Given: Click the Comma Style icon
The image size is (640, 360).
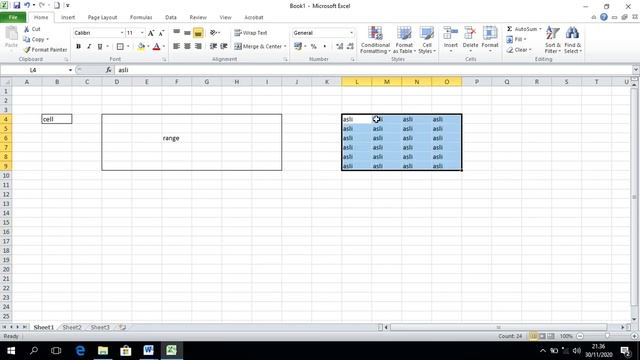Looking at the screenshot, I should coord(324,47).
